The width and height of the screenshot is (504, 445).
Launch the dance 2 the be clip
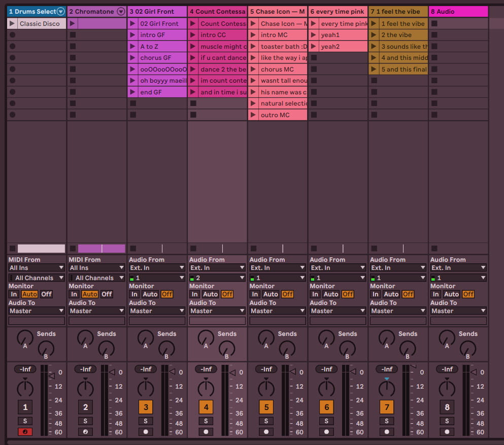coord(193,69)
